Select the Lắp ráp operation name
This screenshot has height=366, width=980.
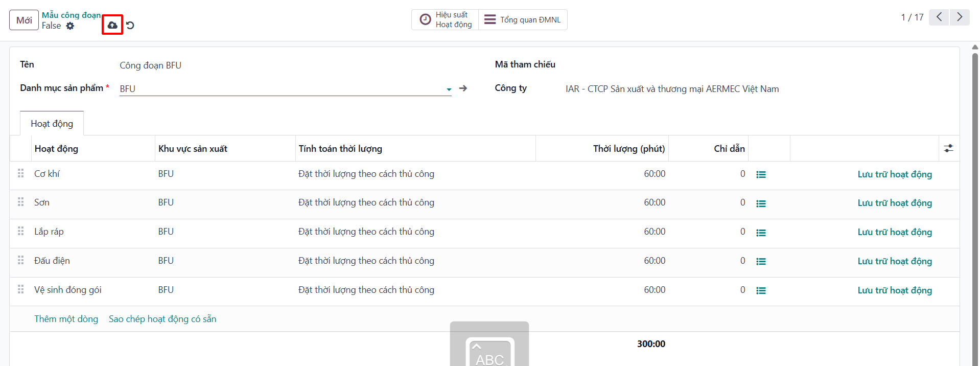49,232
